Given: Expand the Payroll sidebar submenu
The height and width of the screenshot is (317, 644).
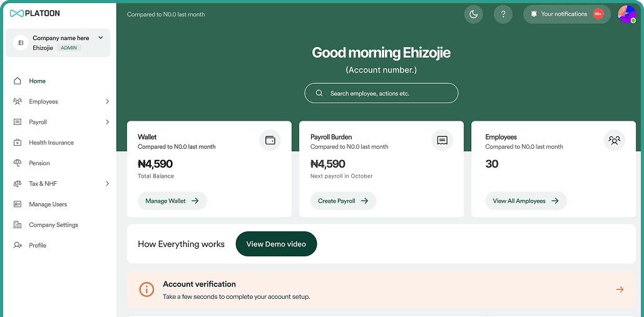Looking at the screenshot, I should tap(107, 122).
